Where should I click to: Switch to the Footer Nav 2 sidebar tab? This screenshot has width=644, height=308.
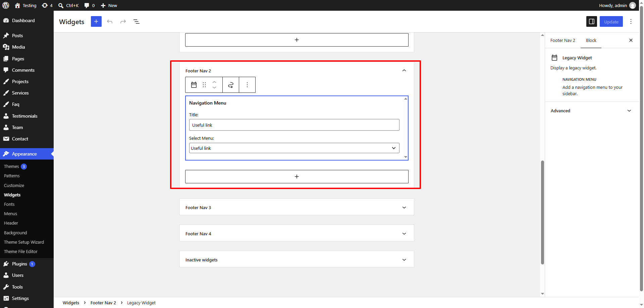[563, 40]
